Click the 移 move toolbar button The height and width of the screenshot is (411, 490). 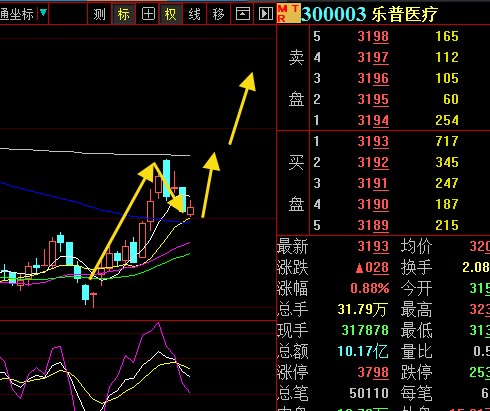tap(218, 14)
